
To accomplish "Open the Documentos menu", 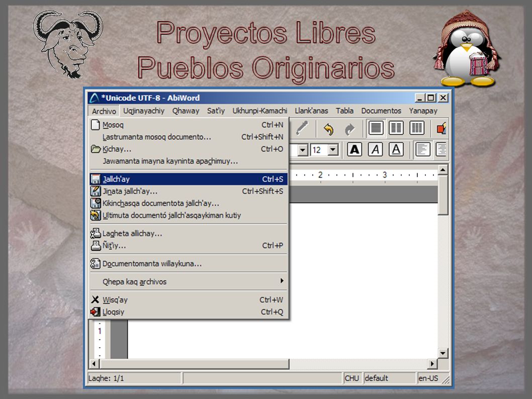I will 381,111.
